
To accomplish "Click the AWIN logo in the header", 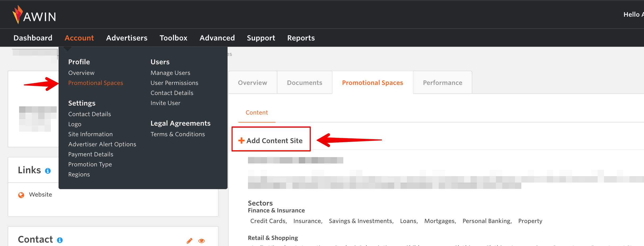I will (x=34, y=14).
